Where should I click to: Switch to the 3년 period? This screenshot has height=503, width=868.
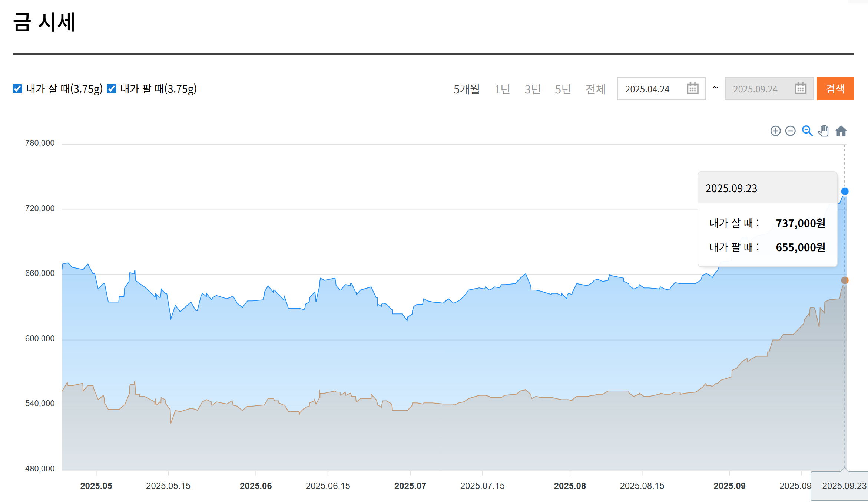533,89
